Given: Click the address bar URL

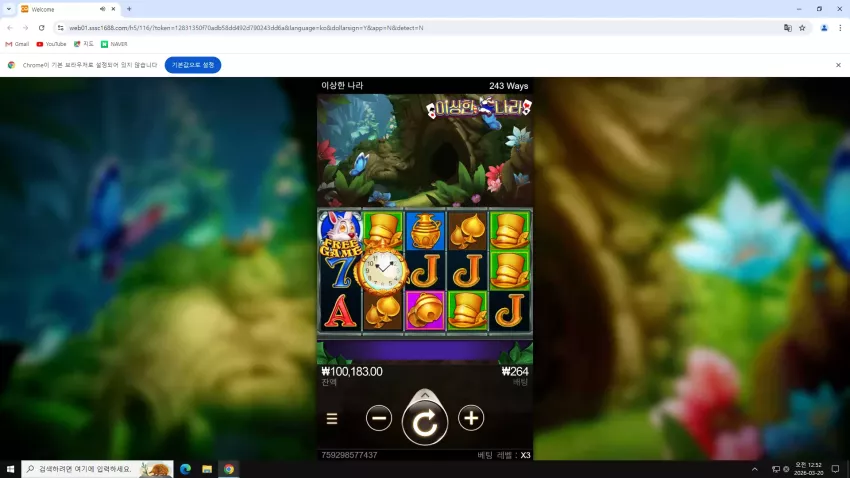Looking at the screenshot, I should pos(246,28).
